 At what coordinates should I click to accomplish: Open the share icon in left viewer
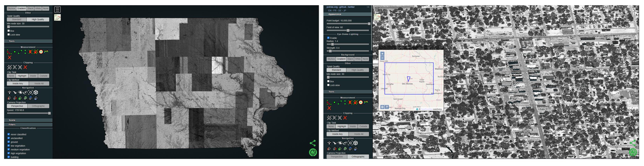click(313, 143)
